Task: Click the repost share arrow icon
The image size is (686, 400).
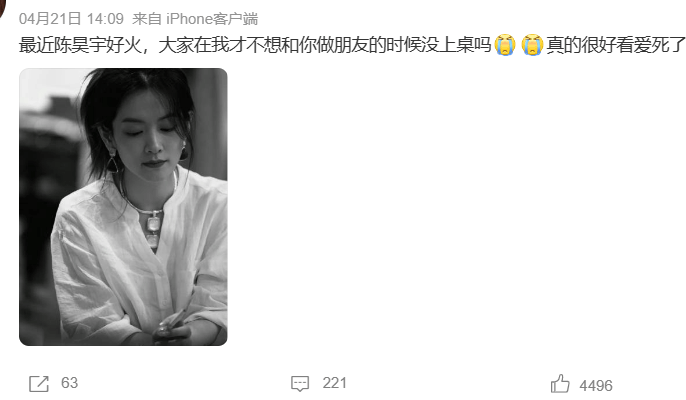Action: tap(38, 383)
